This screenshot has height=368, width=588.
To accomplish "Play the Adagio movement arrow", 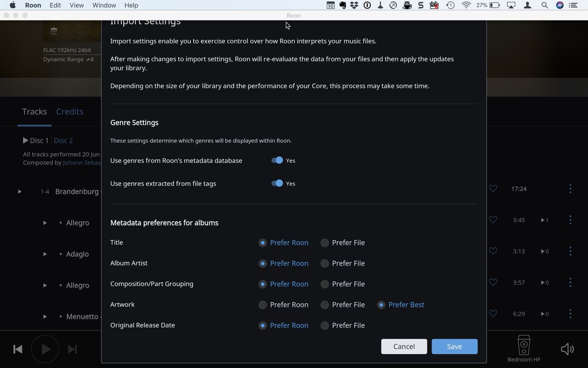I will pyautogui.click(x=45, y=254).
